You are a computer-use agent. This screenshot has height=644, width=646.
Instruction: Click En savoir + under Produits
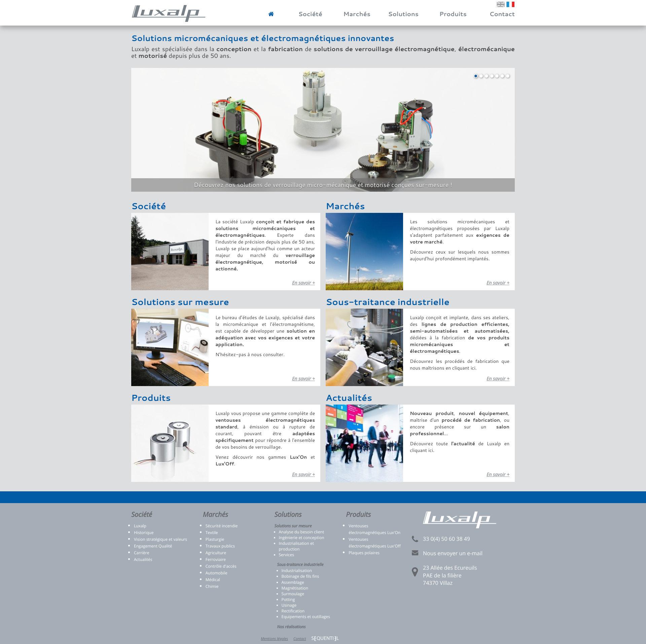[303, 475]
